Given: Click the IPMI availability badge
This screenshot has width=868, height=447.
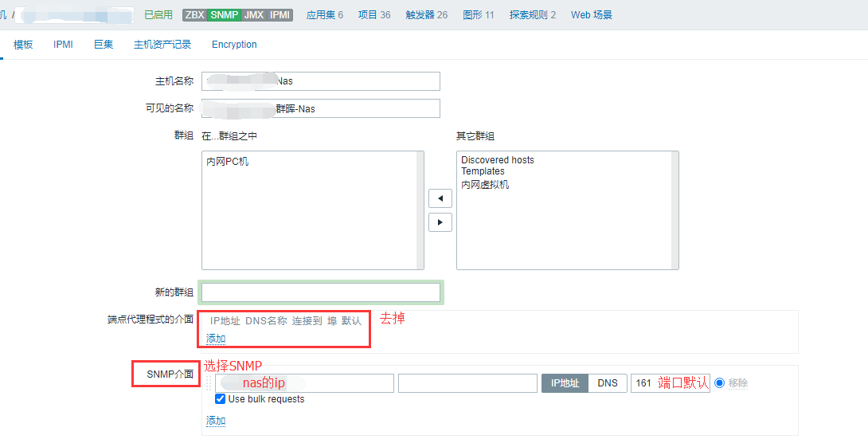Looking at the screenshot, I should 280,15.
